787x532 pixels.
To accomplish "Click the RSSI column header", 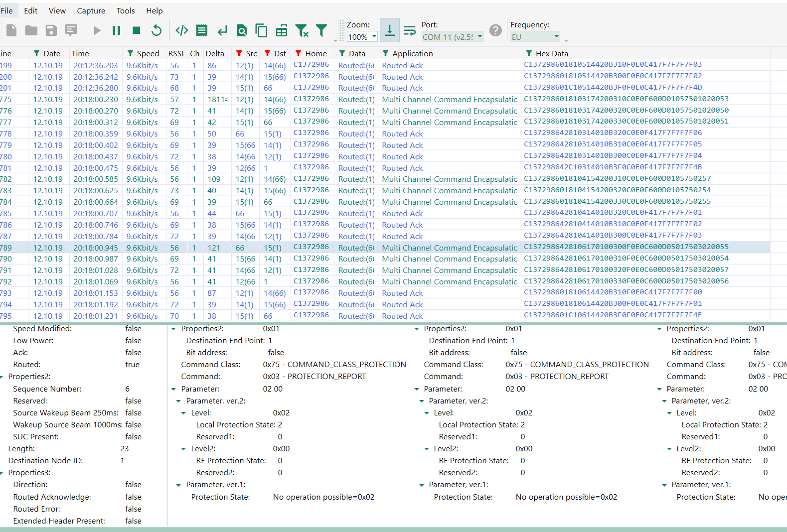I will tap(175, 53).
